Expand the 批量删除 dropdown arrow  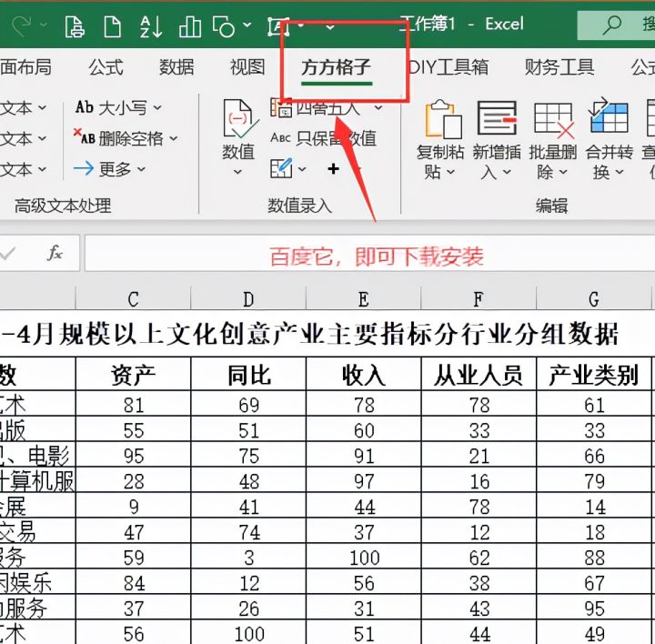click(x=563, y=172)
